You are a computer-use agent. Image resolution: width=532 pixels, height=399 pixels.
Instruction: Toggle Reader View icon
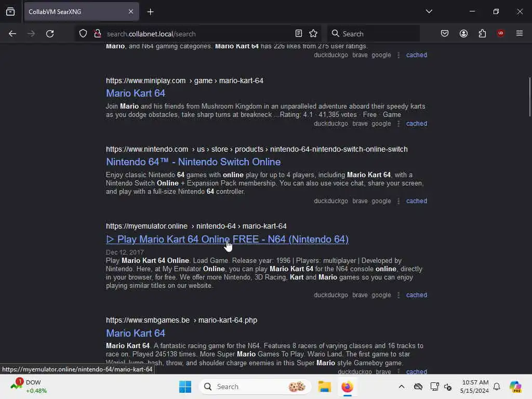[299, 33]
